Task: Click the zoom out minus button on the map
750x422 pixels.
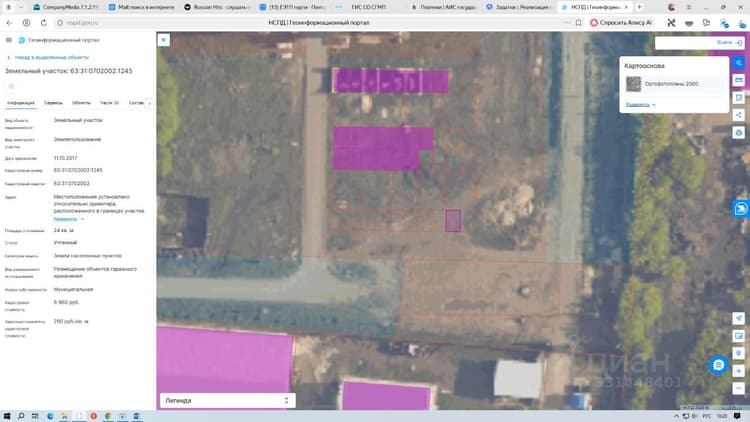Action: 739,388
